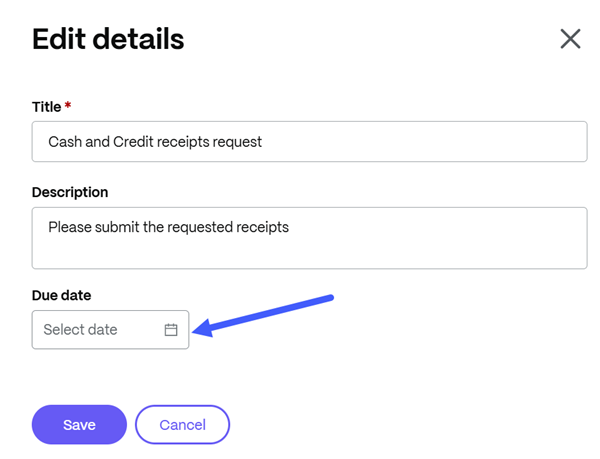The width and height of the screenshot is (600, 459).
Task: Place cursor on word requested in Description
Action: [200, 228]
